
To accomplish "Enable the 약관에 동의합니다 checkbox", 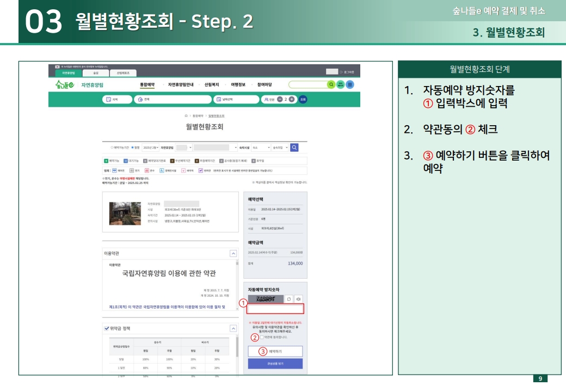I will click(x=262, y=338).
